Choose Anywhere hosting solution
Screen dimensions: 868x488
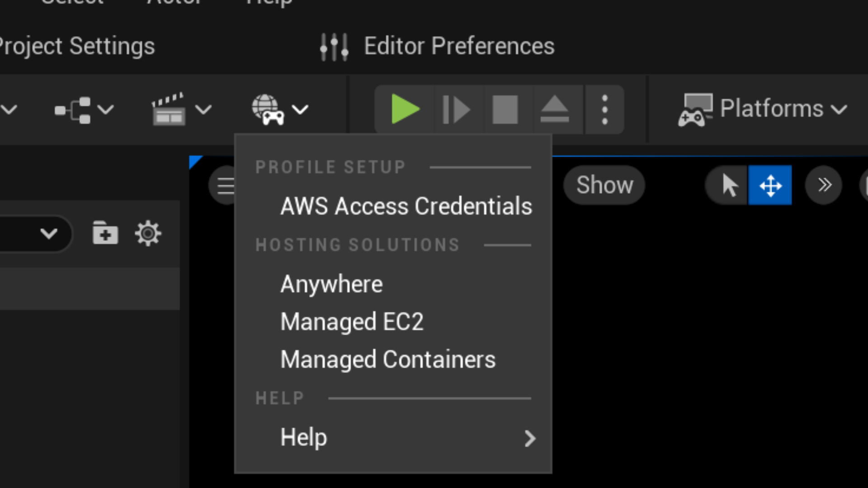click(331, 284)
